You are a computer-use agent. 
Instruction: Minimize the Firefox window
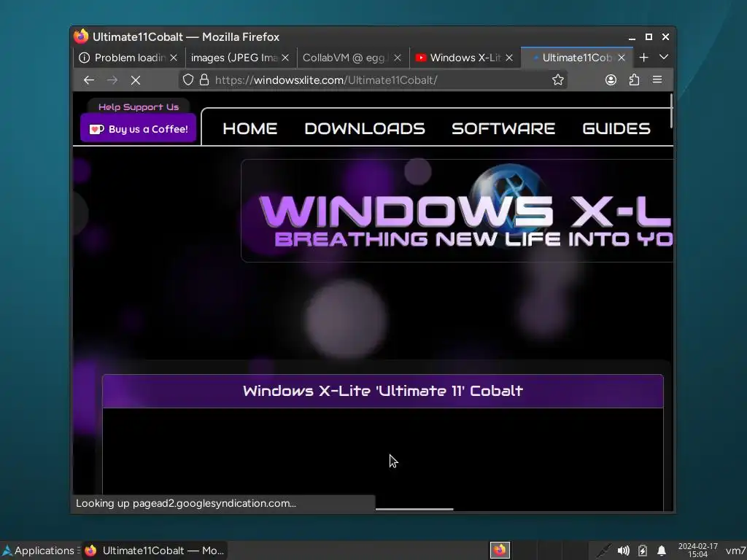coord(632,37)
